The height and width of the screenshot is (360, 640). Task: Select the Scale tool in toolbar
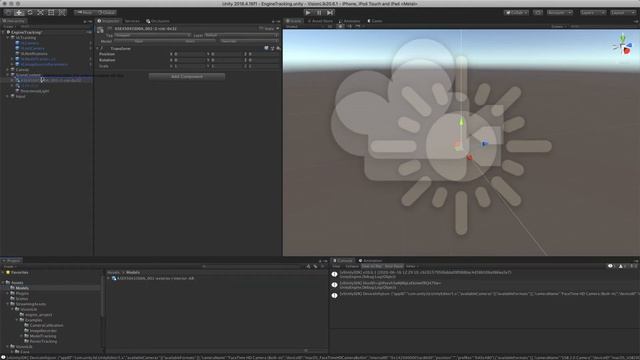tap(40, 13)
